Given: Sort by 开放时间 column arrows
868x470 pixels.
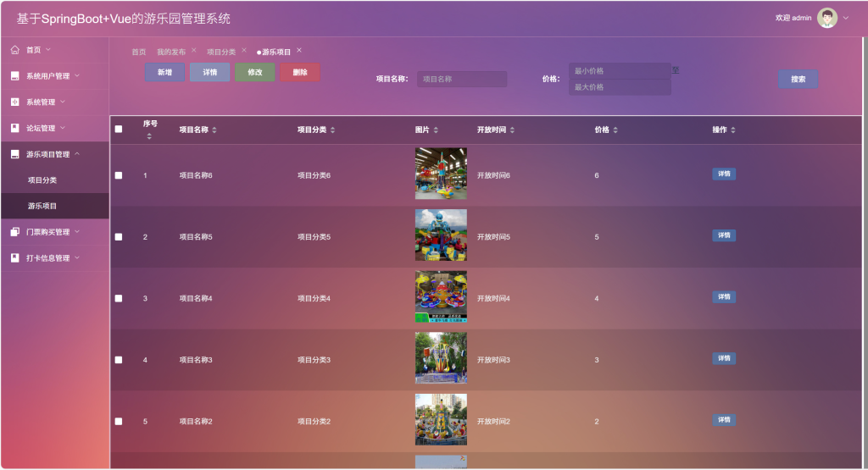Looking at the screenshot, I should (x=512, y=130).
